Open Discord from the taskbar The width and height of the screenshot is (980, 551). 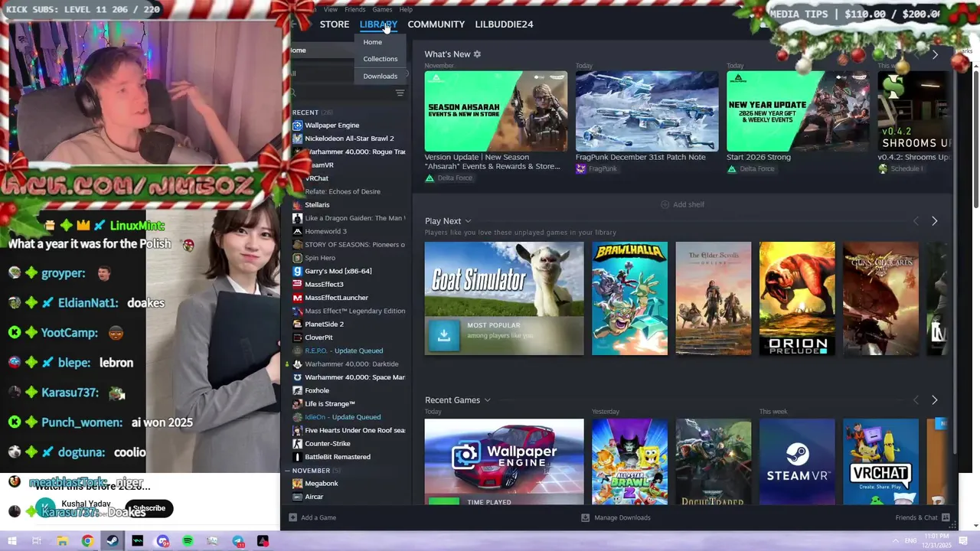[162, 541]
